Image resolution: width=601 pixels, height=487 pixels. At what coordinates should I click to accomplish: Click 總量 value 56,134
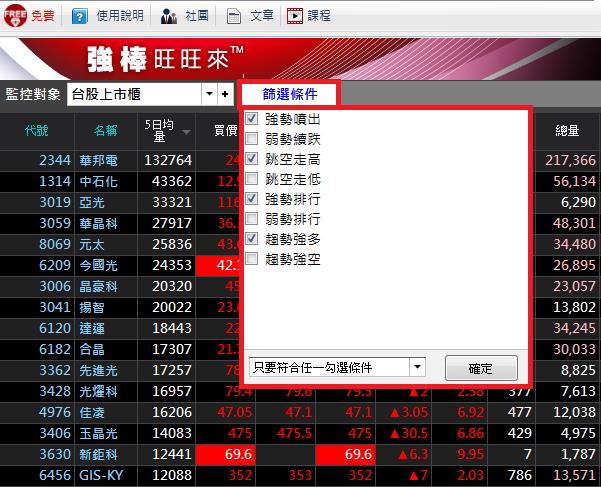(x=574, y=181)
